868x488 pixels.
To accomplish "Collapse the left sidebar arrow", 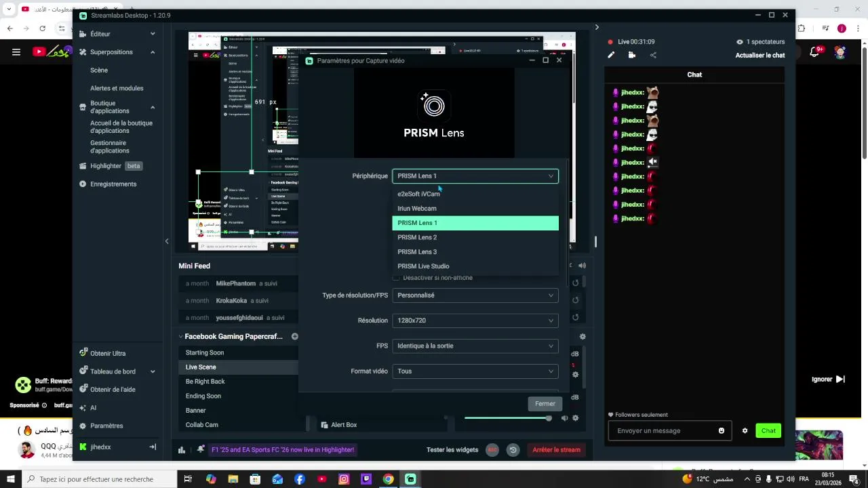I will click(167, 241).
